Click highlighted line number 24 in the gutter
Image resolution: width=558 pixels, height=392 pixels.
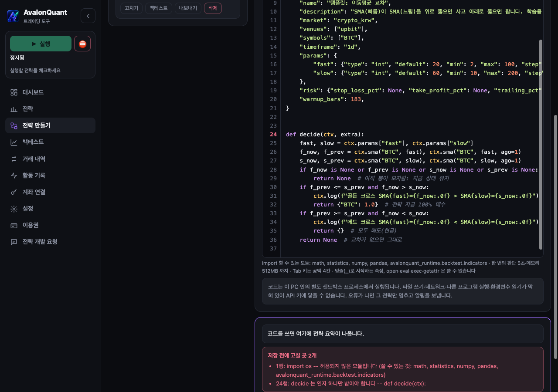coord(273,134)
